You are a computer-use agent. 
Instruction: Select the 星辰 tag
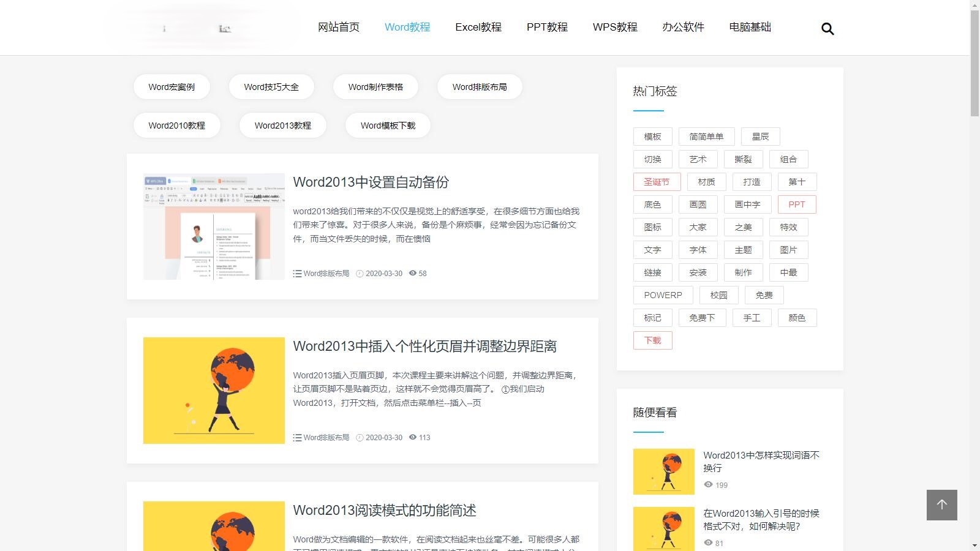760,137
